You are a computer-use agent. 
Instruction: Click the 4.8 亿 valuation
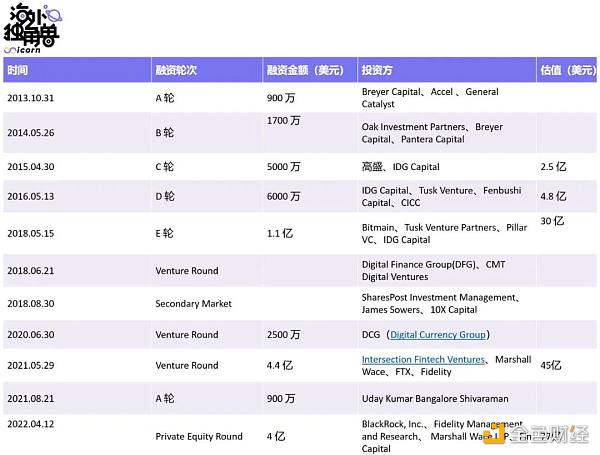coord(553,196)
